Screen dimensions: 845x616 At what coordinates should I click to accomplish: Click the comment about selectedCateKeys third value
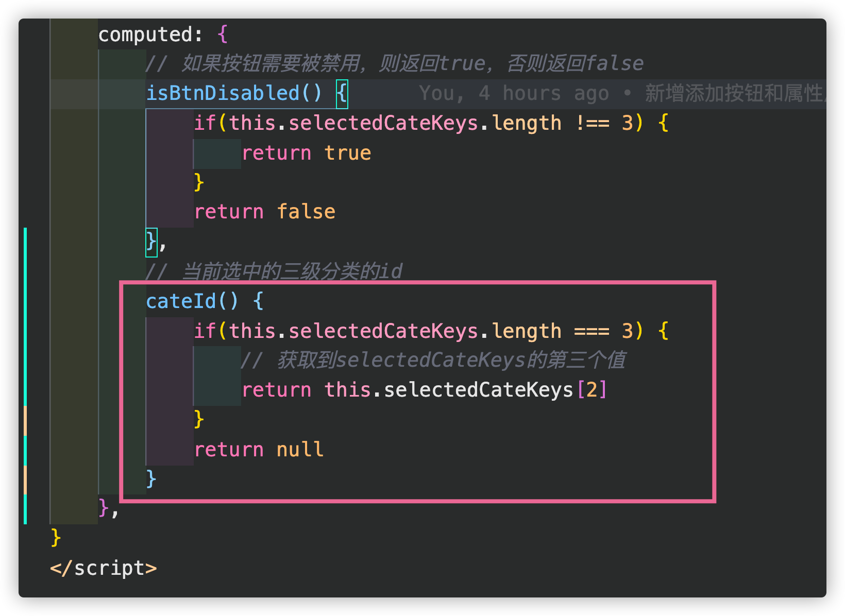pyautogui.click(x=433, y=360)
